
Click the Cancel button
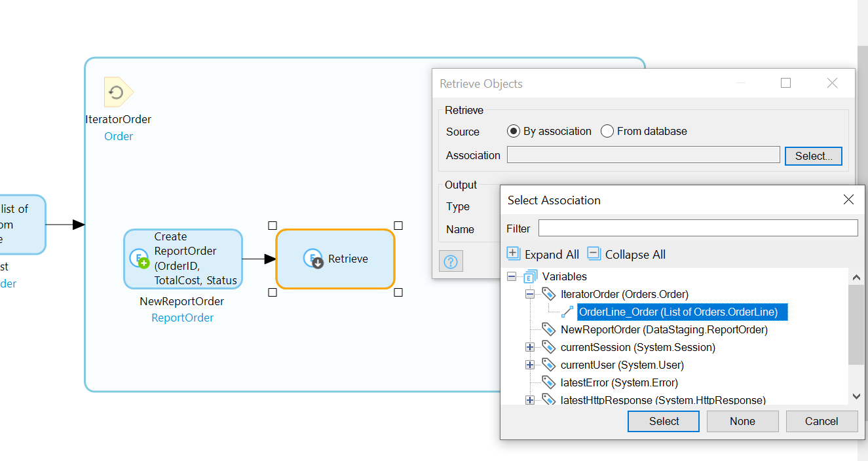(x=821, y=421)
